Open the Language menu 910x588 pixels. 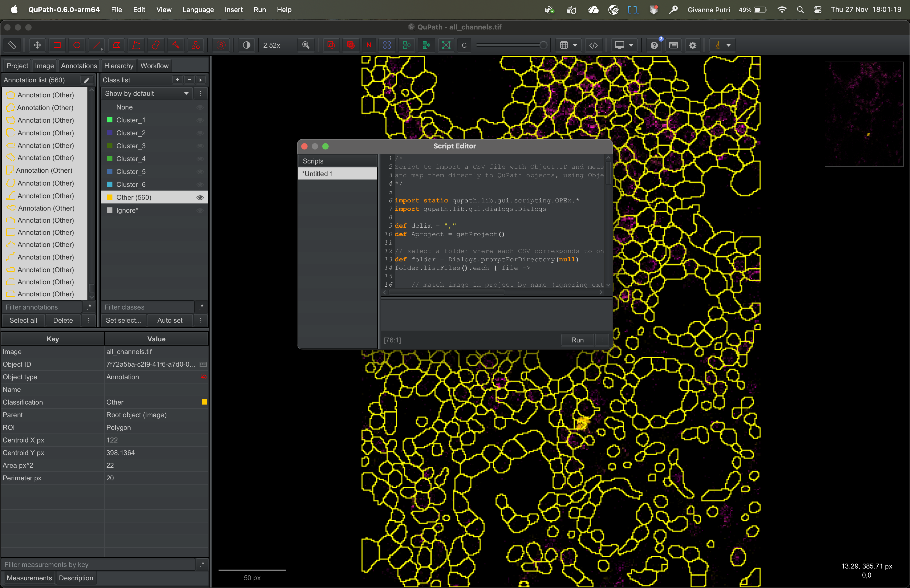(198, 9)
